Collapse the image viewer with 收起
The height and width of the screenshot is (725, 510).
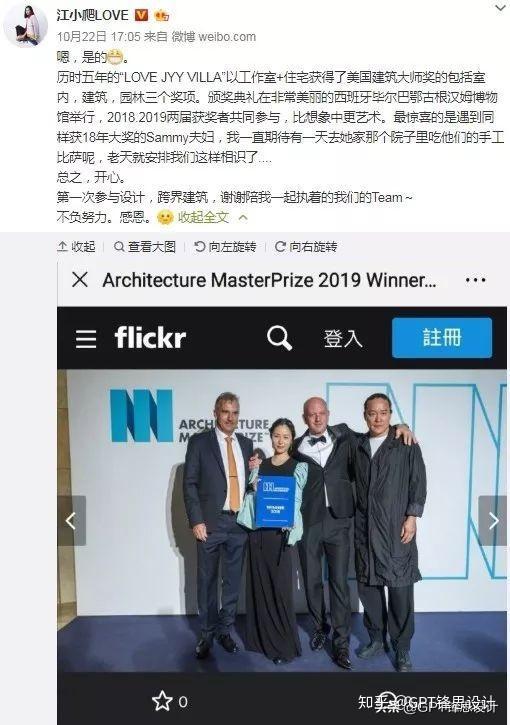click(x=77, y=246)
